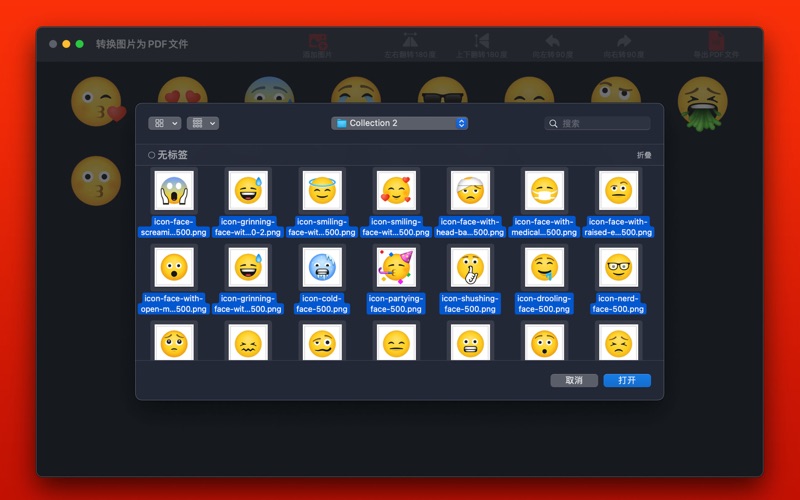Image resolution: width=800 pixels, height=500 pixels.
Task: Collapse the 无标签 section with 折叠
Action: click(x=644, y=155)
